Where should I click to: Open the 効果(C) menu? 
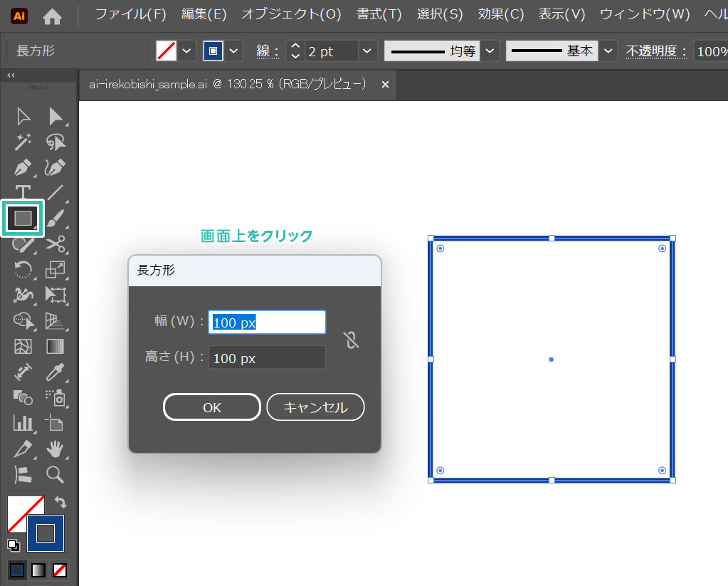501,14
